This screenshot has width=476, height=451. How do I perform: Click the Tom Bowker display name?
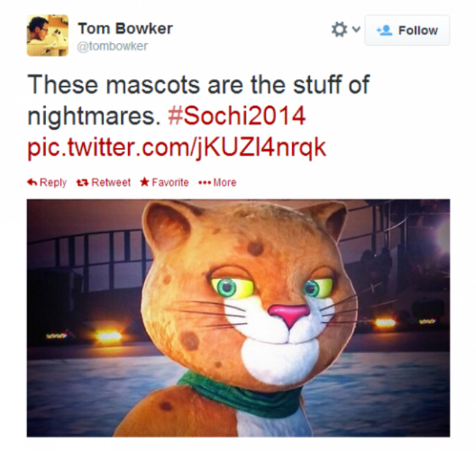125,29
